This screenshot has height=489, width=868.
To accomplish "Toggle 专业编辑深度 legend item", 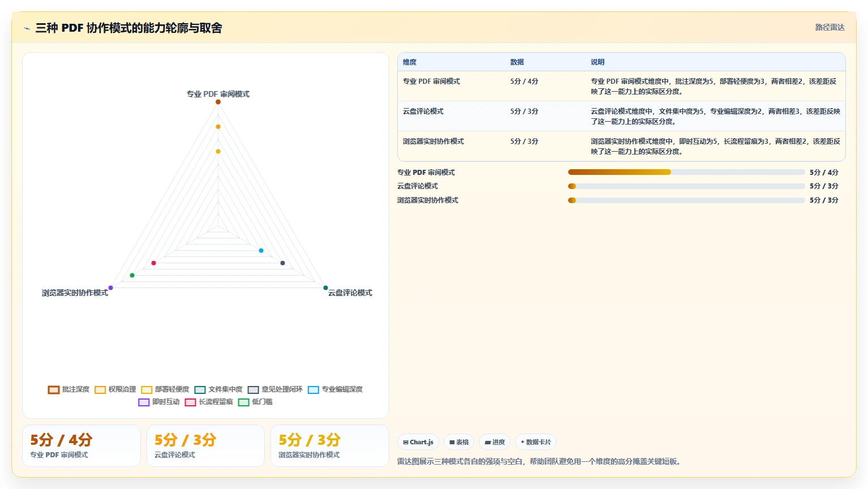I will click(x=336, y=389).
